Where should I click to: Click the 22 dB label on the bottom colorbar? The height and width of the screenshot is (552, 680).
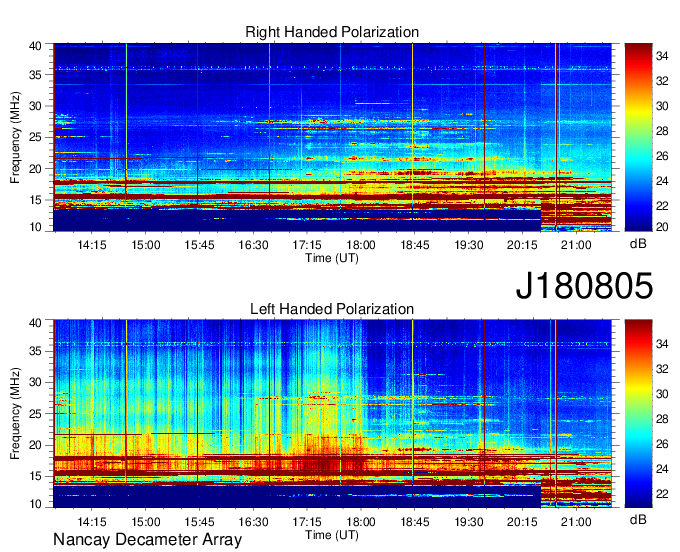pyautogui.click(x=662, y=494)
